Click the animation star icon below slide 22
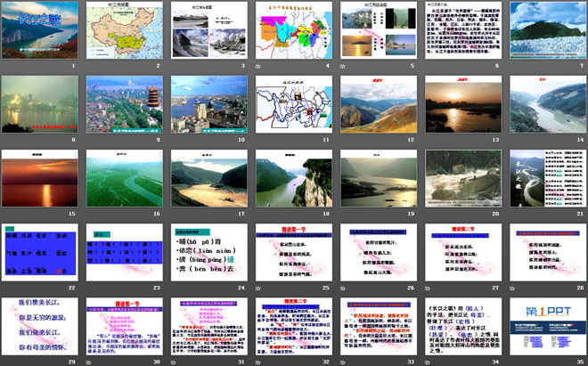Image resolution: width=588 pixels, height=366 pixels. click(6, 288)
